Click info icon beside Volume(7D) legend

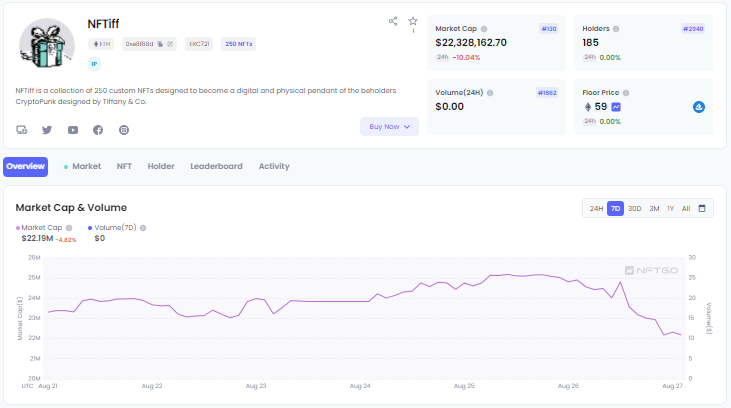pyautogui.click(x=143, y=228)
